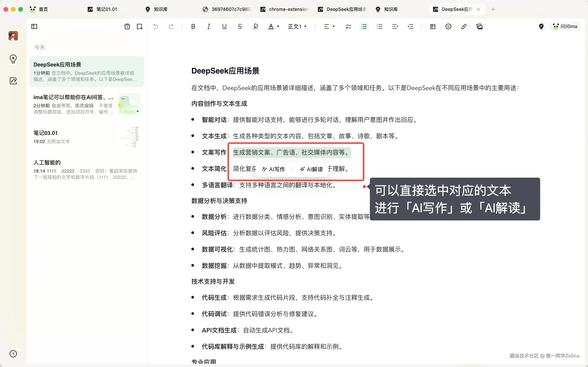
Task: Delete note with the trash icon
Action: point(127,26)
